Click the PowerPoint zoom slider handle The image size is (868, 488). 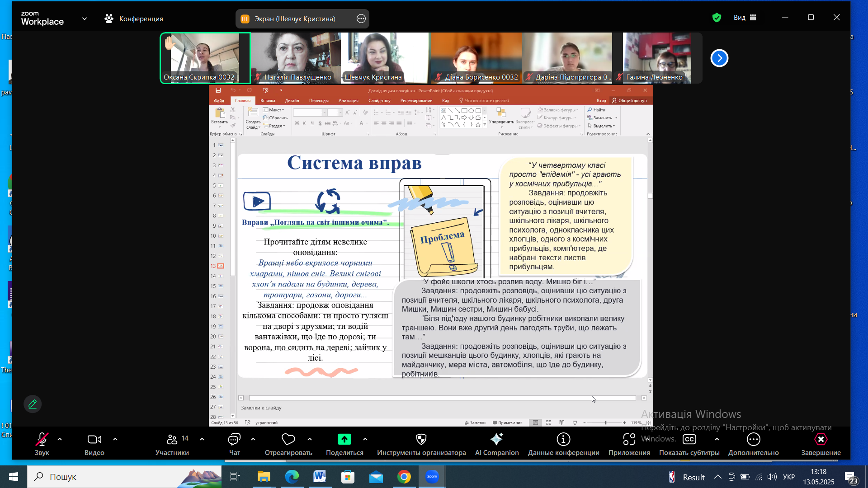point(605,423)
